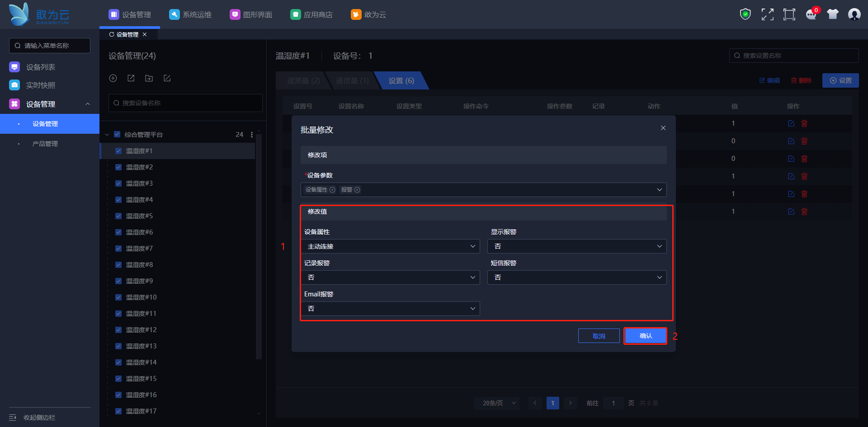Click the blue 设置 add button
The width and height of the screenshot is (868, 427).
pyautogui.click(x=840, y=80)
